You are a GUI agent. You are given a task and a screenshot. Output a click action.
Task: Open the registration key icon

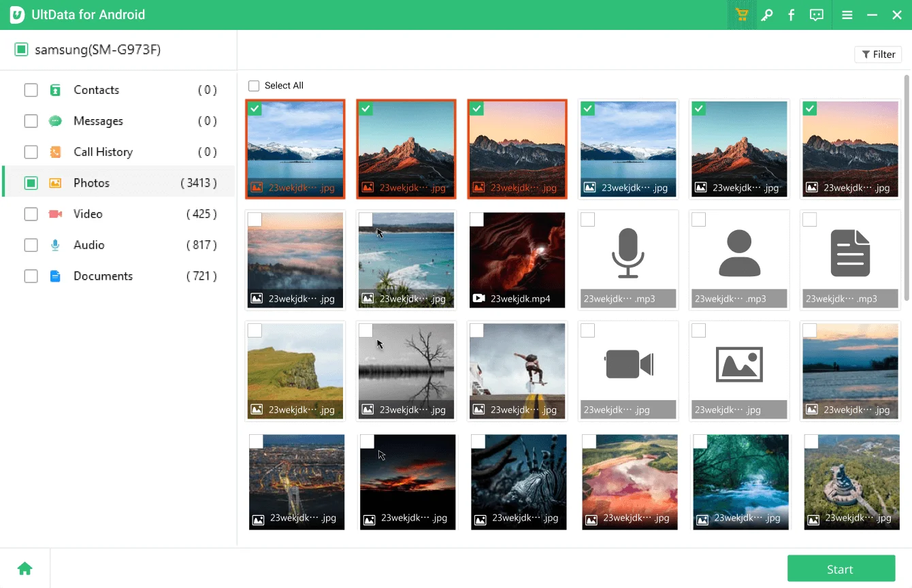tap(766, 15)
